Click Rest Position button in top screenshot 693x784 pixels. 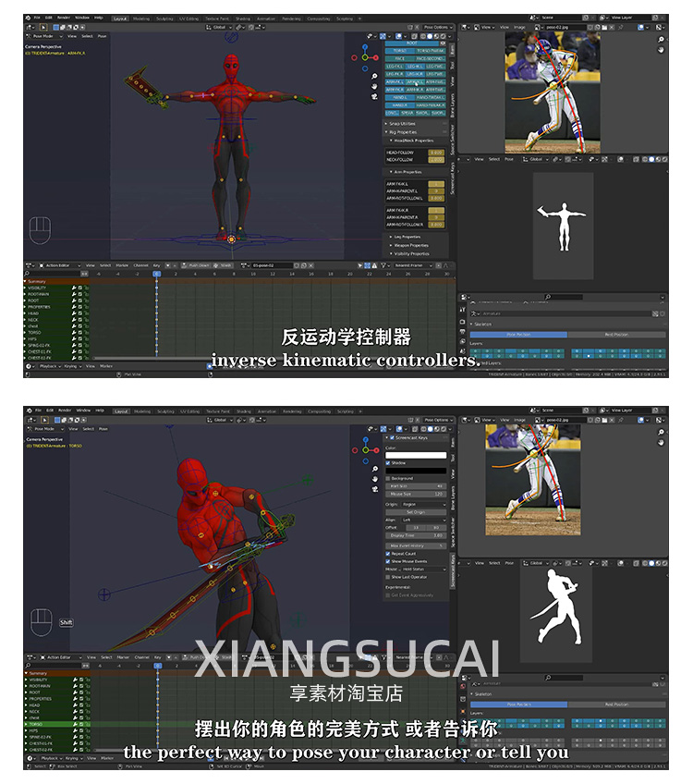point(616,335)
